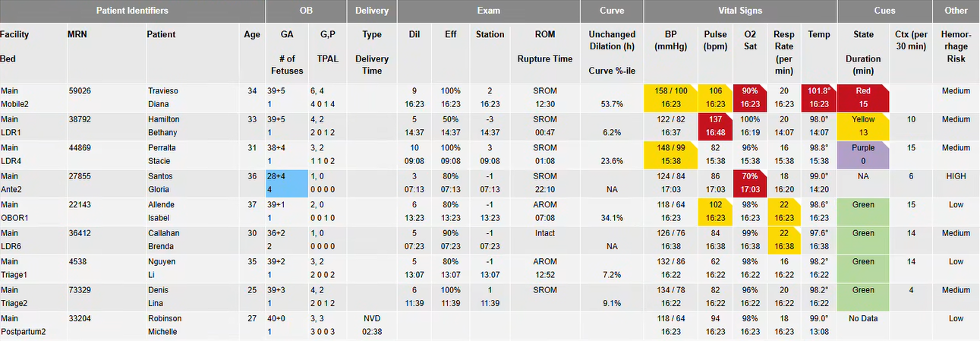This screenshot has height=341, width=980.
Task: Click the Purple state cell
Action: click(x=863, y=154)
